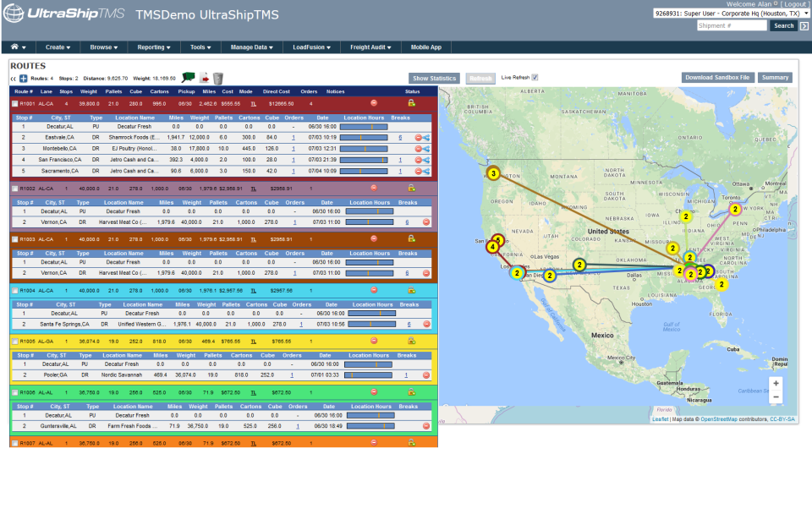Click the Shipment # search field
This screenshot has width=812, height=525.
731,26
